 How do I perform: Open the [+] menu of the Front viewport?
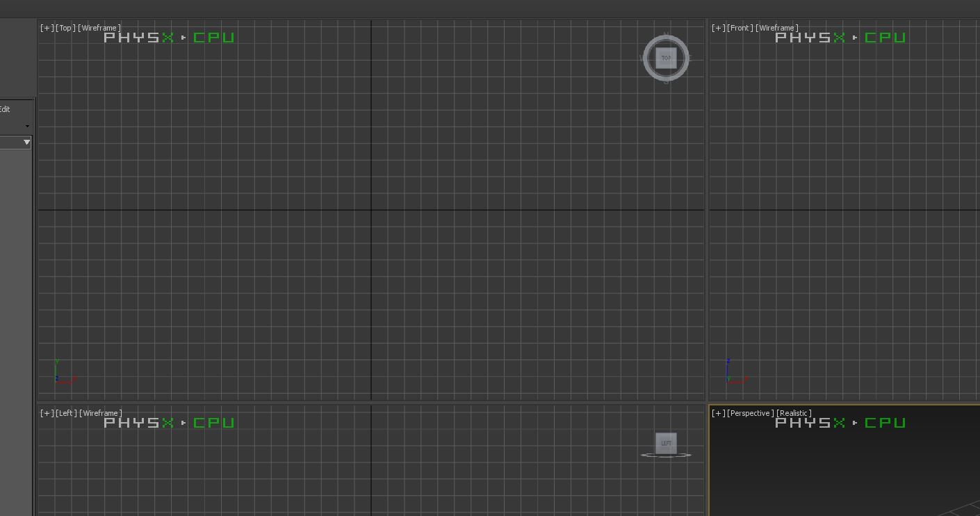pos(718,29)
